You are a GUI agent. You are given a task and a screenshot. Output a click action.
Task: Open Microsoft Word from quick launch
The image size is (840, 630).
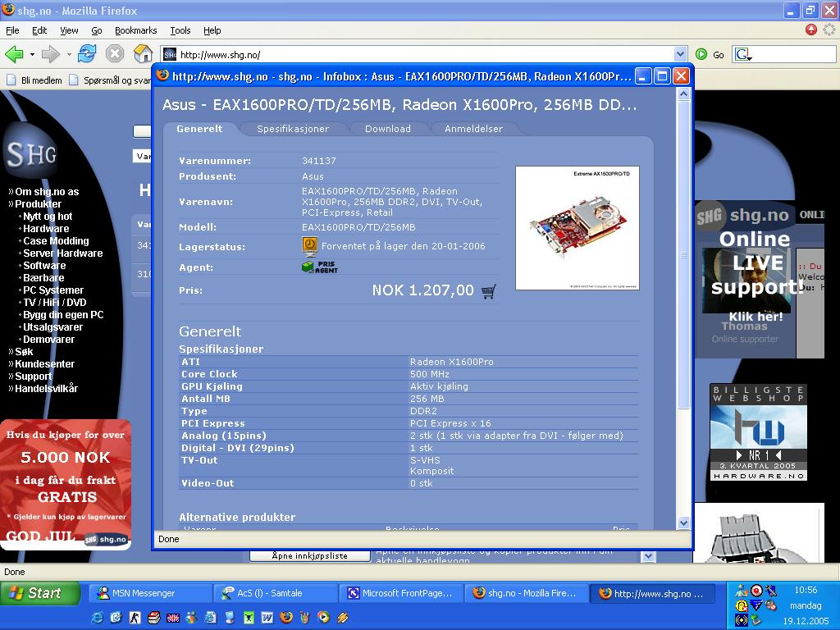coord(267,618)
